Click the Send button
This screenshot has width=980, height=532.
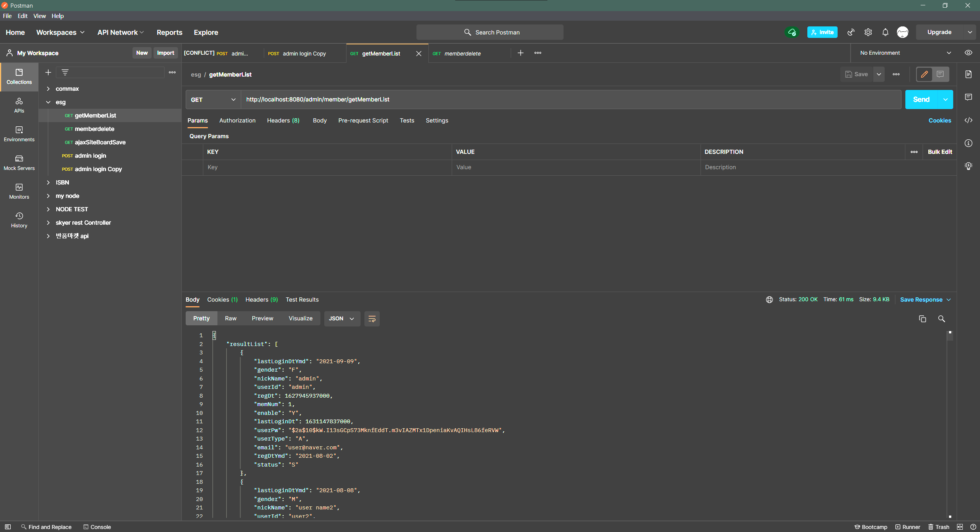tap(921, 100)
